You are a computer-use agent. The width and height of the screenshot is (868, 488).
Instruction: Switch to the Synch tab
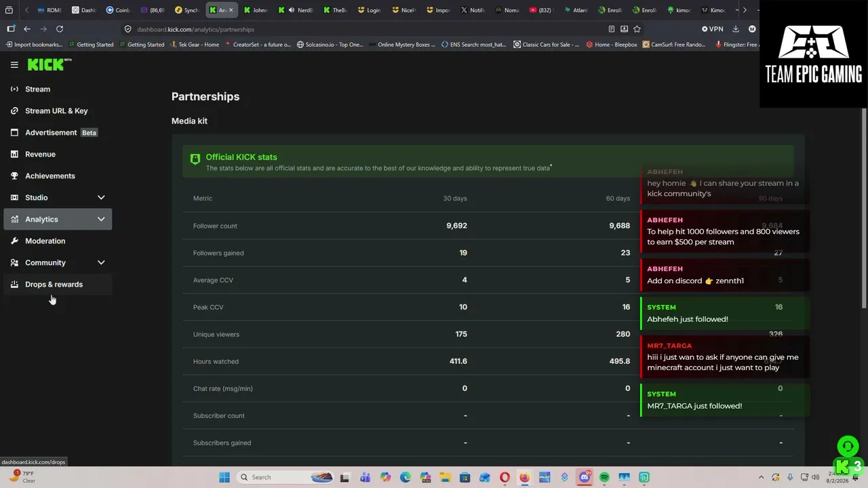pyautogui.click(x=186, y=10)
